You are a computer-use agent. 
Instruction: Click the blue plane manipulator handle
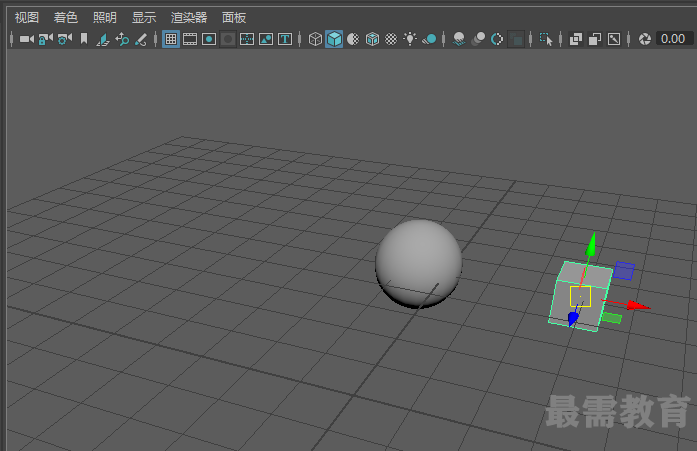click(x=624, y=271)
